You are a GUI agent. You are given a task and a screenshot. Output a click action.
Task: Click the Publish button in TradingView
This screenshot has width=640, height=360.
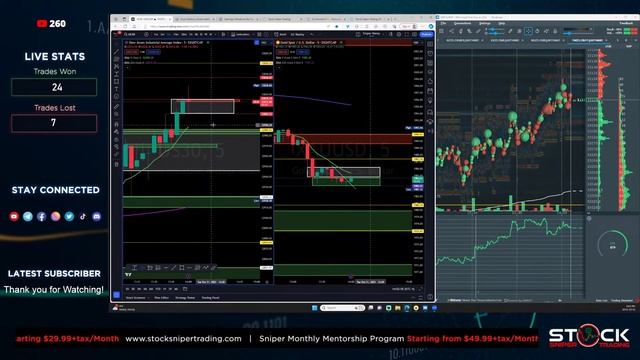click(x=426, y=34)
